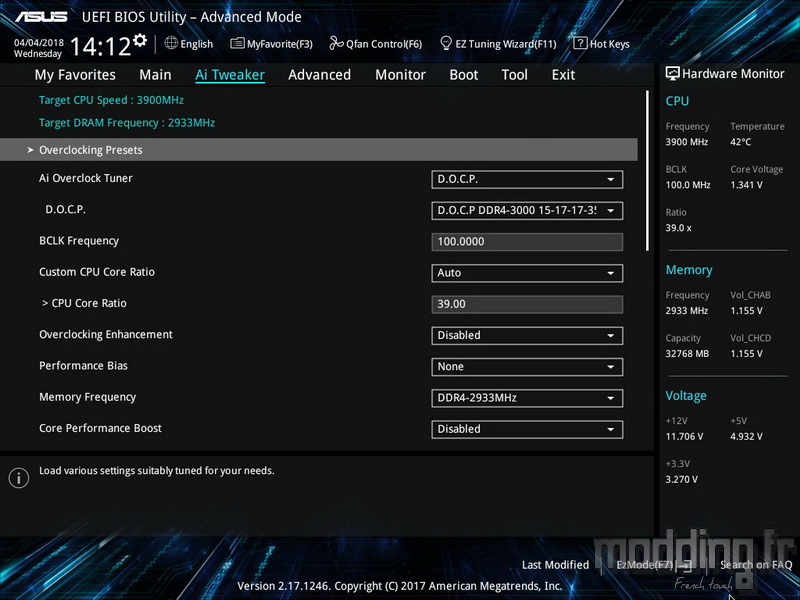Viewport: 800px width, 600px height.
Task: Open the Custom CPU Core Ratio dropdown
Action: [x=527, y=273]
